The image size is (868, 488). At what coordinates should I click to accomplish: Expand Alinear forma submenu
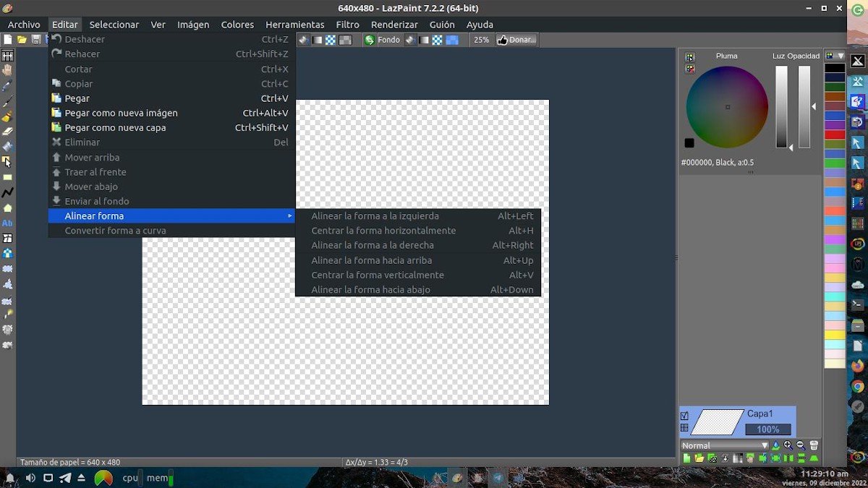[172, 215]
